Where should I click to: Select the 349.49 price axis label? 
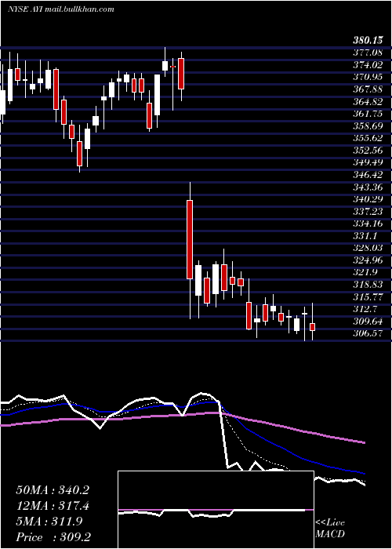(x=368, y=163)
